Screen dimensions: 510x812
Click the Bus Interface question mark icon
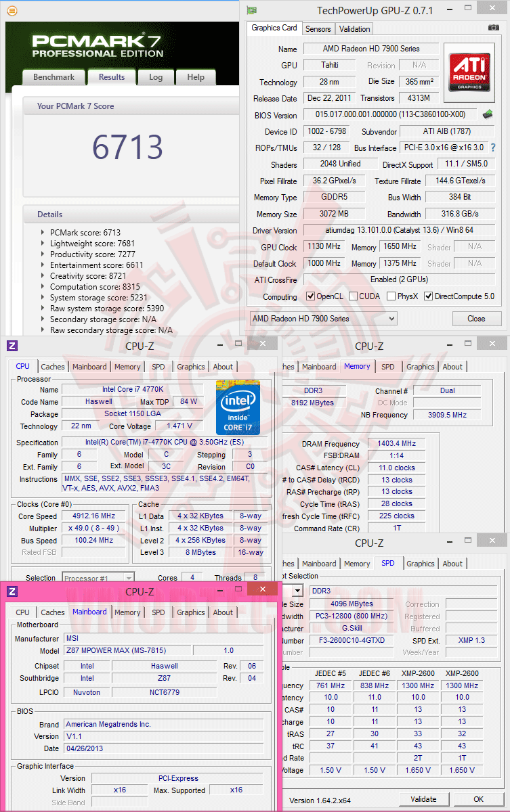click(493, 148)
